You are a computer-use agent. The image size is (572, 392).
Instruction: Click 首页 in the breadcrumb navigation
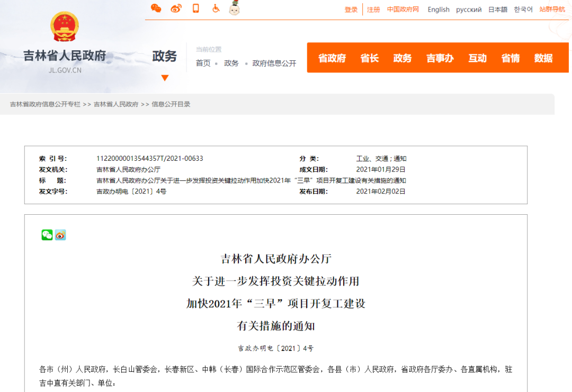coord(203,62)
